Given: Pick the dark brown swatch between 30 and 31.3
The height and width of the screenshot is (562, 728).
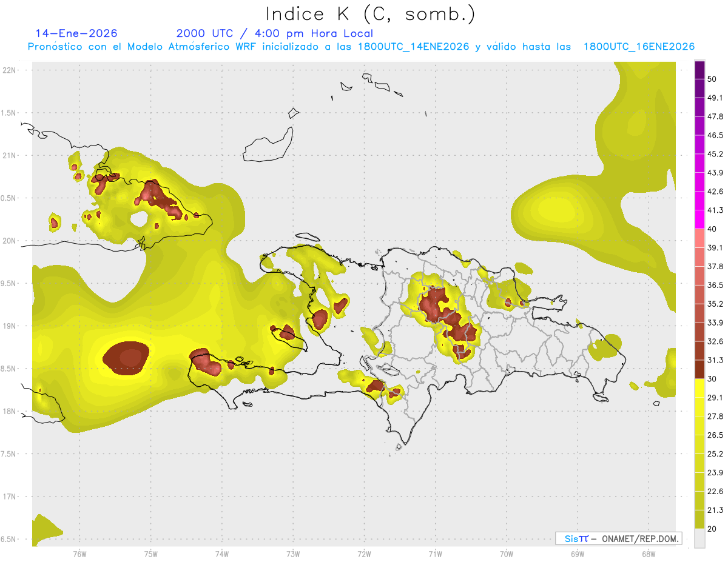Looking at the screenshot, I should point(700,369).
